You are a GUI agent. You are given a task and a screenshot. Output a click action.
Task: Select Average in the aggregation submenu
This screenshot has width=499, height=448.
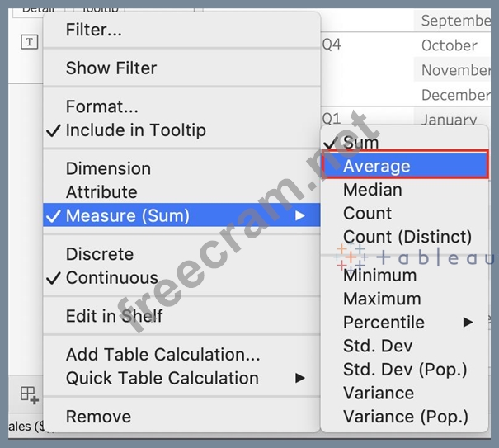(x=377, y=166)
